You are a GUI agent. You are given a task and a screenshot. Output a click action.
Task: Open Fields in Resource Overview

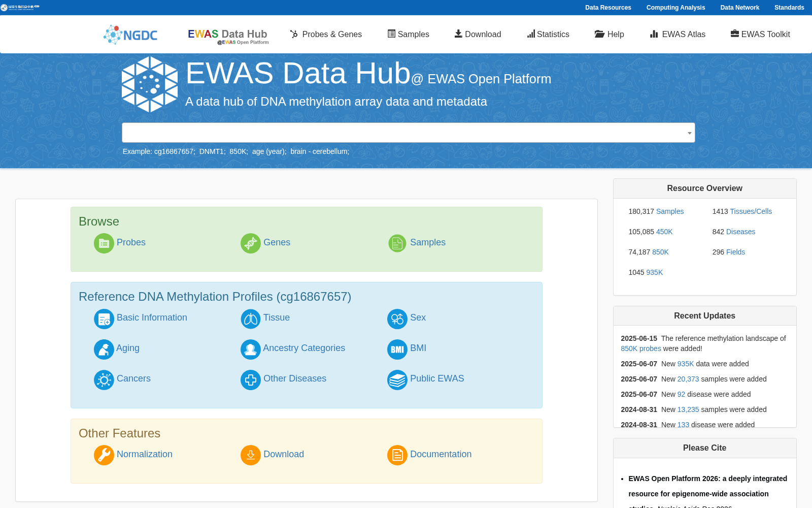pyautogui.click(x=735, y=252)
